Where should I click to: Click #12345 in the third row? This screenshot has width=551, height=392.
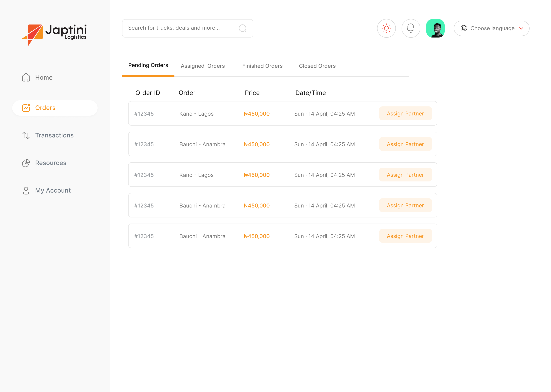point(144,175)
